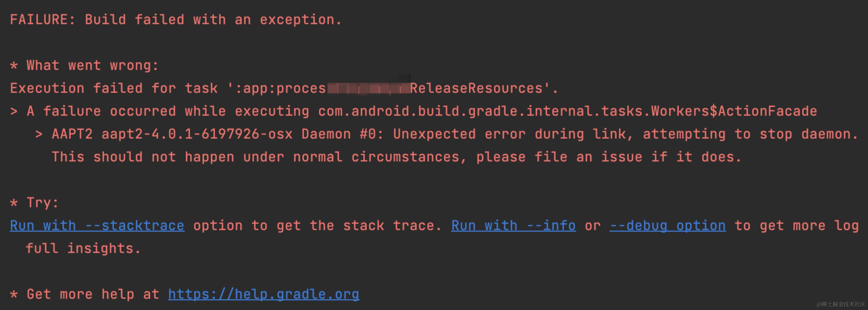Screen dimensions: 868x310
Task: Open the Run with --info link
Action: click(513, 225)
